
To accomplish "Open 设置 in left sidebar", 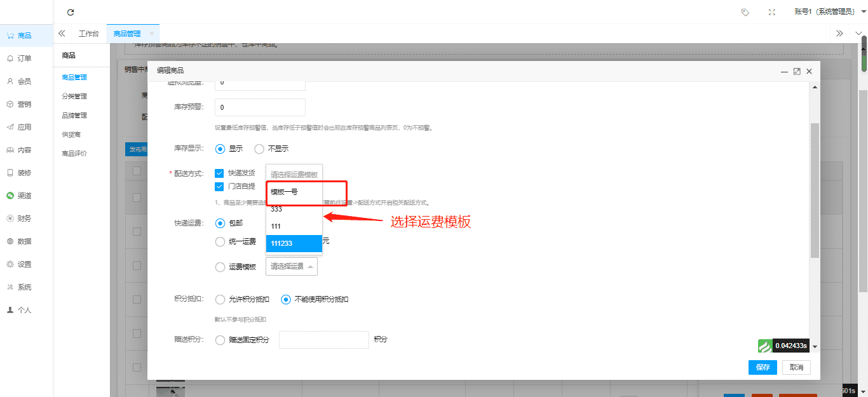I will coord(24,264).
